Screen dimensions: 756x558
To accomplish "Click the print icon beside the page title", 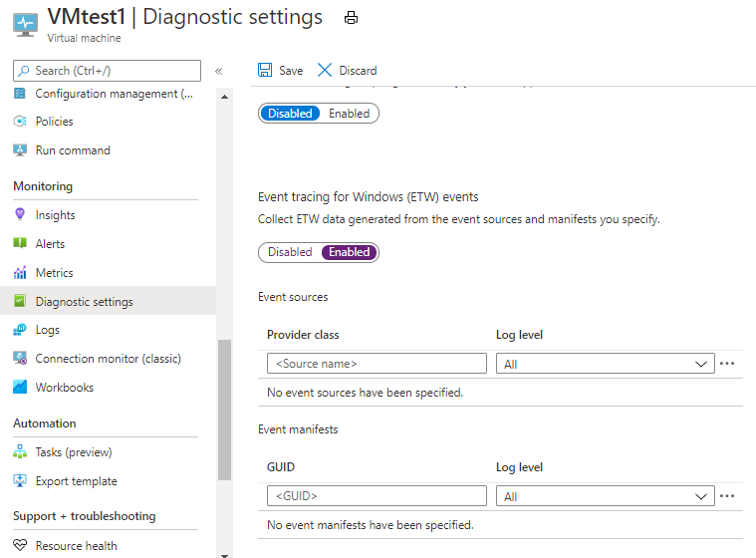I will click(x=351, y=18).
